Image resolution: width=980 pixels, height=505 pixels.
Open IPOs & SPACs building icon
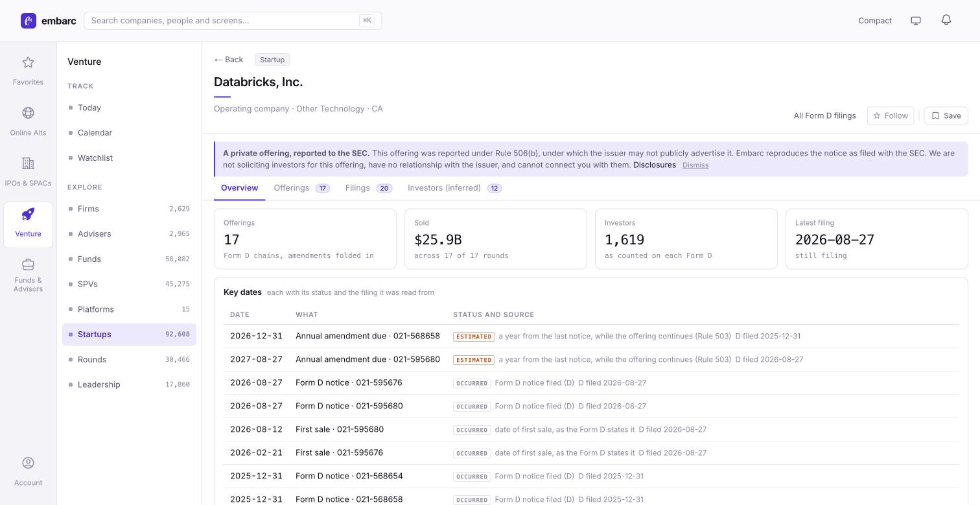[28, 163]
